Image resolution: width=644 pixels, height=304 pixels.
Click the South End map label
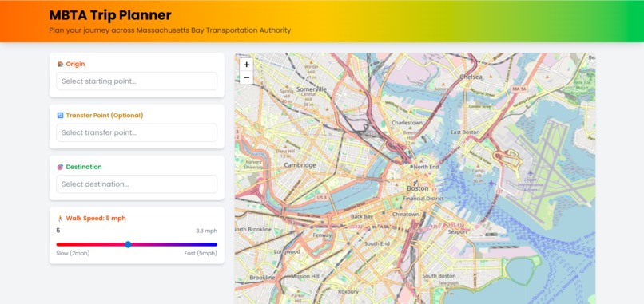coord(376,243)
